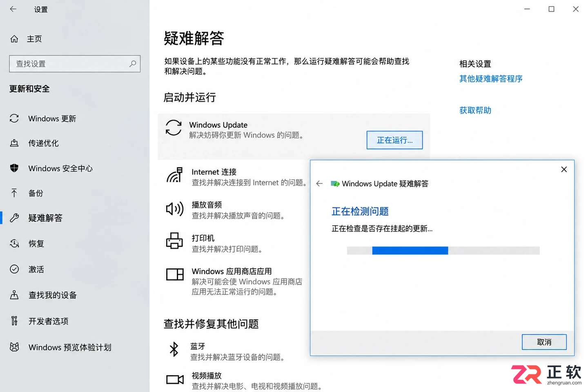Click the Windows 更新 refresh icon in sidebar

14,118
